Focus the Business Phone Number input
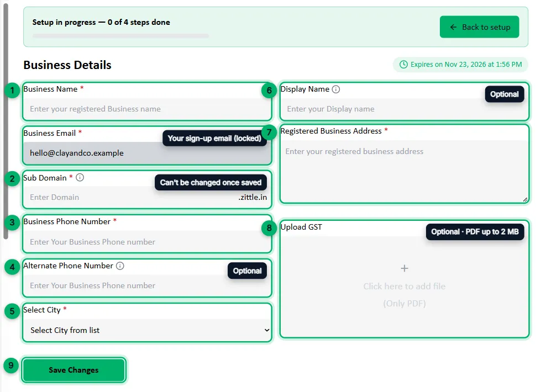Screen dimensions: 536x392 click(x=148, y=242)
